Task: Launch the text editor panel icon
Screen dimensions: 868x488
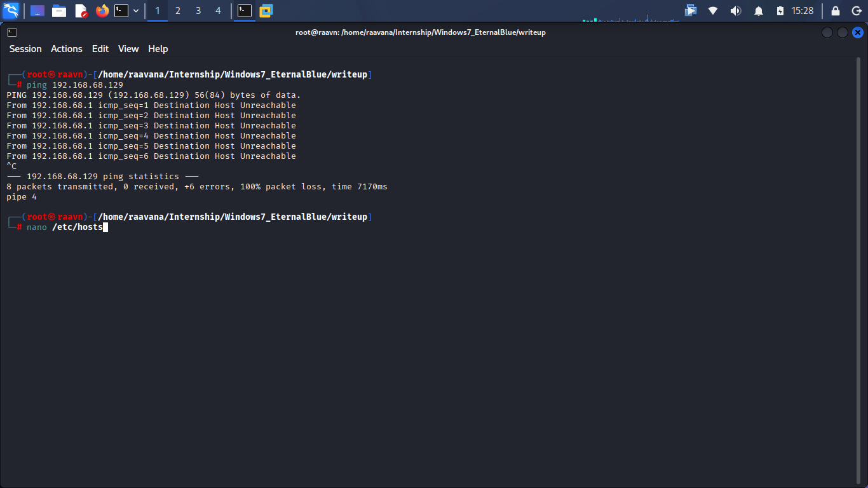Action: 81,11
